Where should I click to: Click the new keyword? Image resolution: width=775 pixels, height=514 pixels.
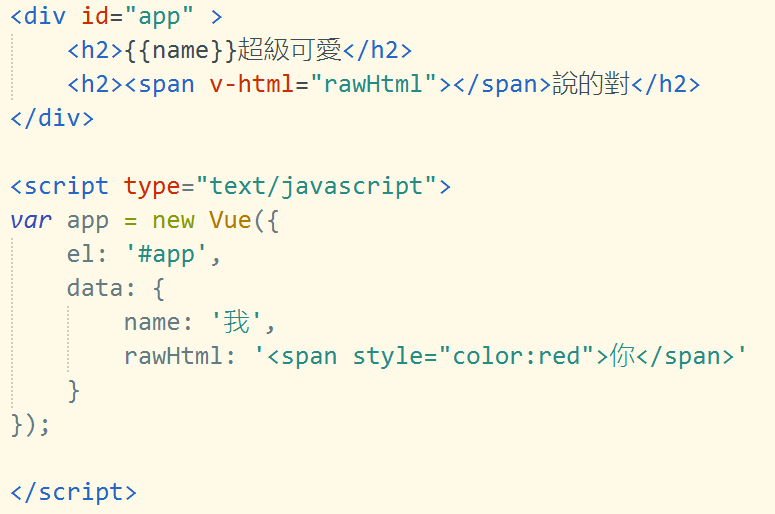173,221
